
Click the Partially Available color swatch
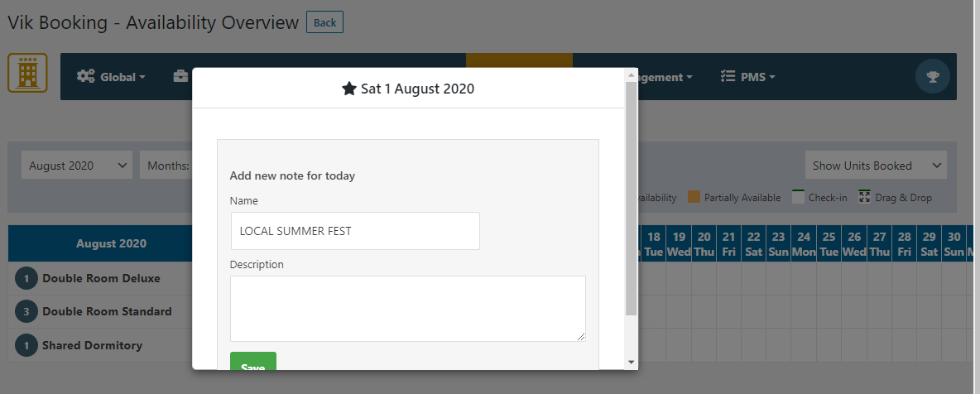[x=694, y=197]
